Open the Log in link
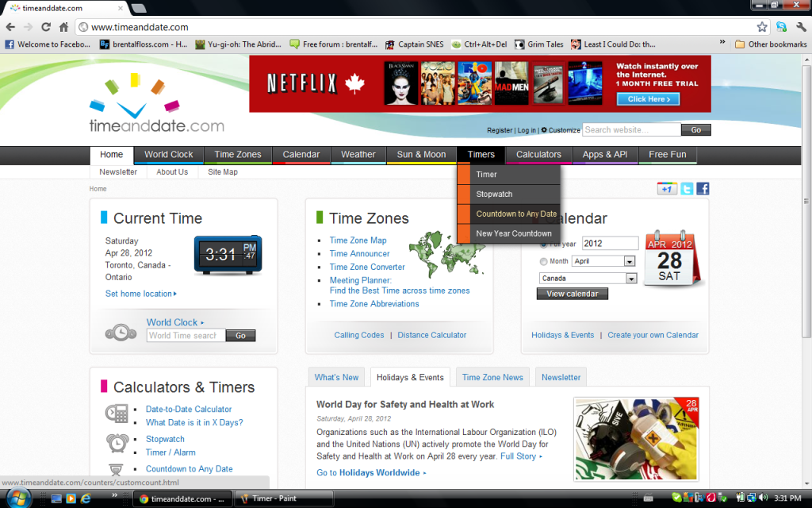812x508 pixels. click(x=527, y=131)
